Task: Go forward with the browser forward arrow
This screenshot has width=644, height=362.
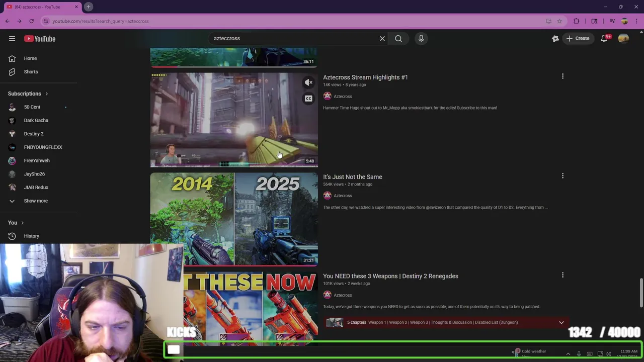Action: click(19, 21)
